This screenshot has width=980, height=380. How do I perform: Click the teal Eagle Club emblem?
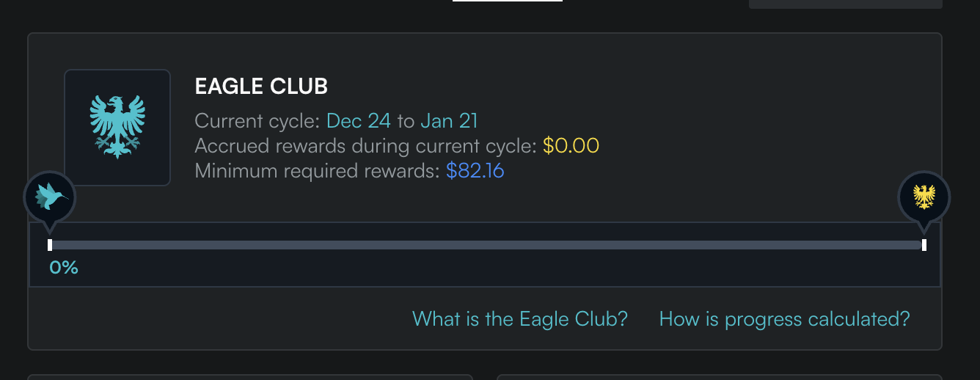(117, 127)
